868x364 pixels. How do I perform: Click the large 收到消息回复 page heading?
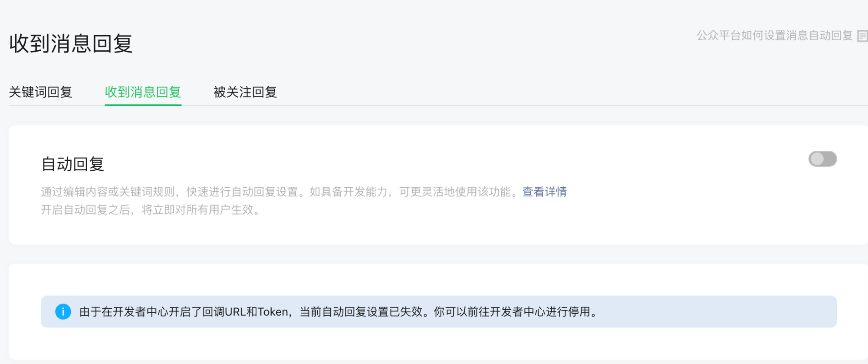point(71,44)
